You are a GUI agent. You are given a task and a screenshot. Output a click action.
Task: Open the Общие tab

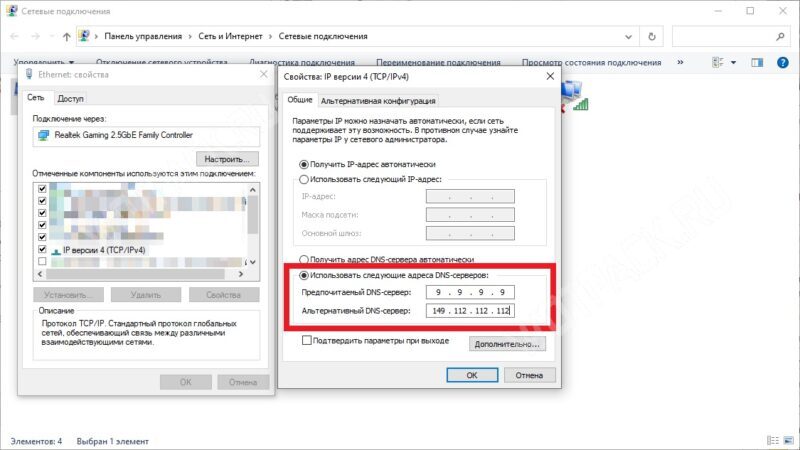click(299, 99)
